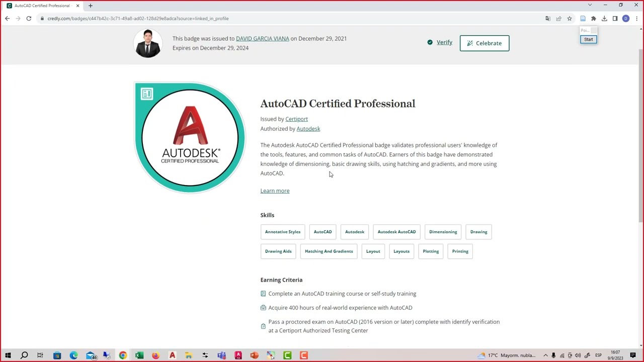The image size is (644, 362).
Task: Launch Microsoft Store from the taskbar
Action: pos(57,355)
